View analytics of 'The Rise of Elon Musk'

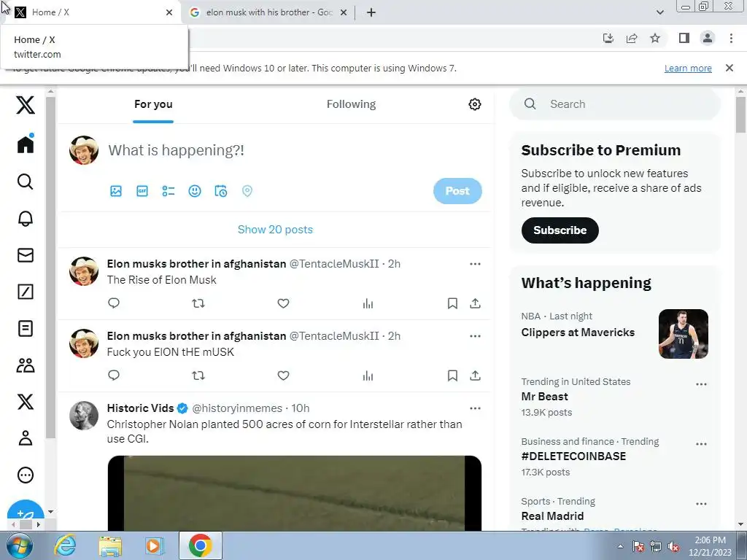pyautogui.click(x=368, y=303)
